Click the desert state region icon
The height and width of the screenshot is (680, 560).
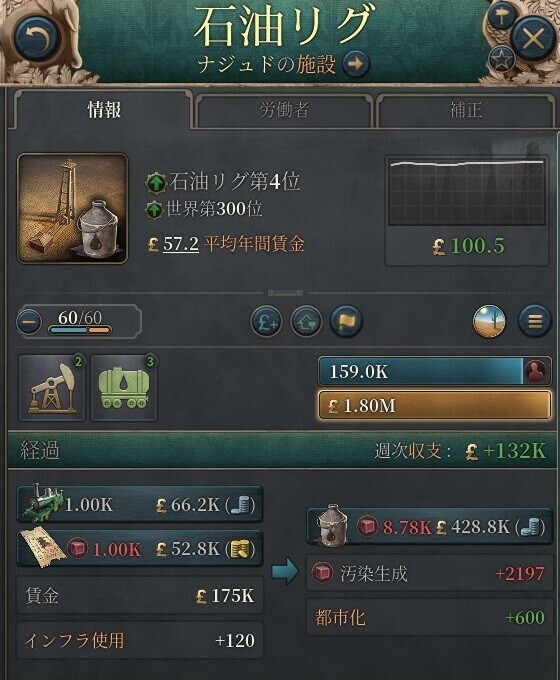point(489,321)
